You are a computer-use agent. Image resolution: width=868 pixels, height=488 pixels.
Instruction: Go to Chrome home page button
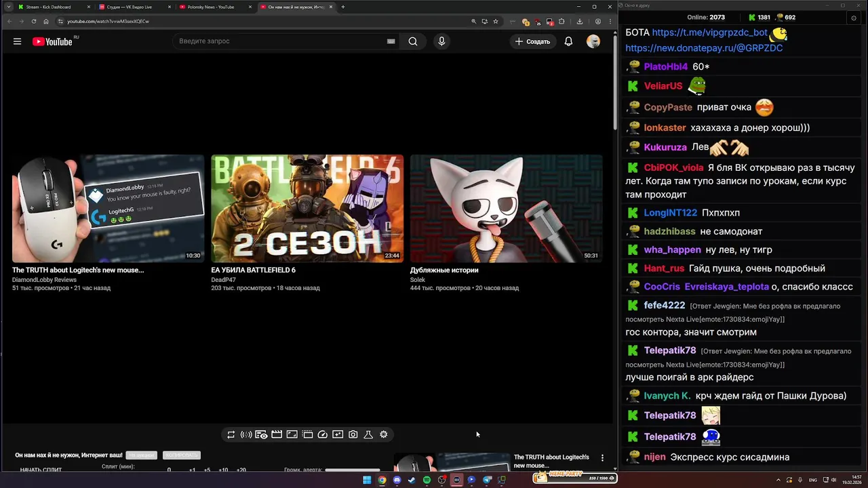pos(46,21)
